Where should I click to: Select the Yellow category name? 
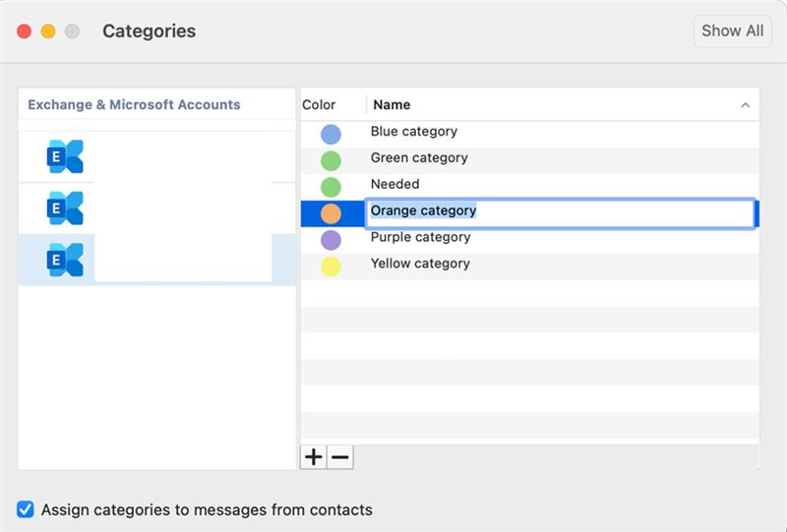point(420,264)
